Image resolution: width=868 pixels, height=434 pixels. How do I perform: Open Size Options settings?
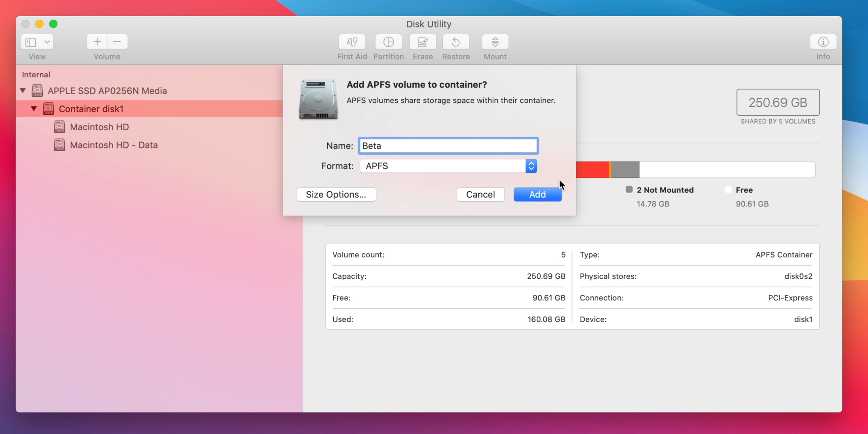pos(336,194)
